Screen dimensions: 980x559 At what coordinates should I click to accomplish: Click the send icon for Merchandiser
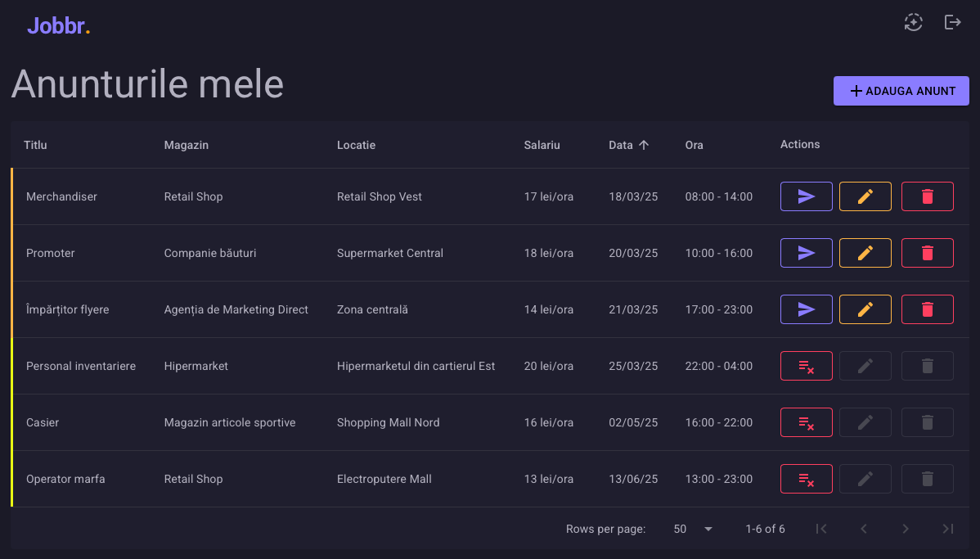click(806, 196)
